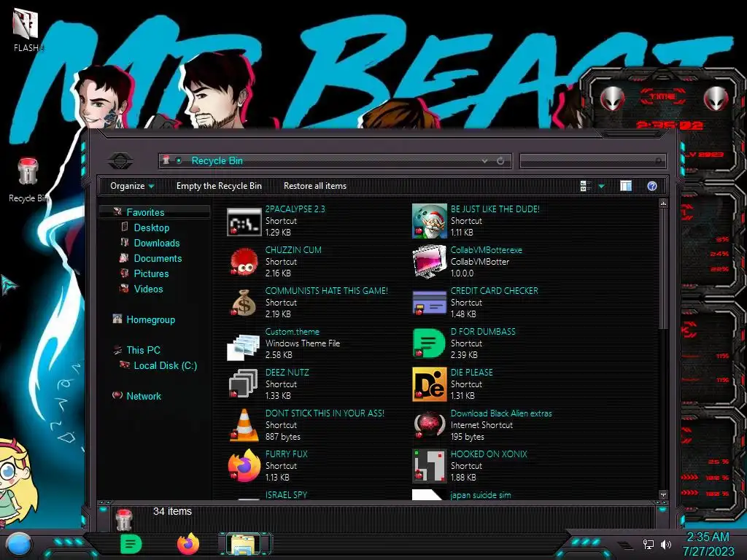Open Local Disk (C:) in navigation pane
Image resolution: width=747 pixels, height=560 pixels.
[x=165, y=366]
